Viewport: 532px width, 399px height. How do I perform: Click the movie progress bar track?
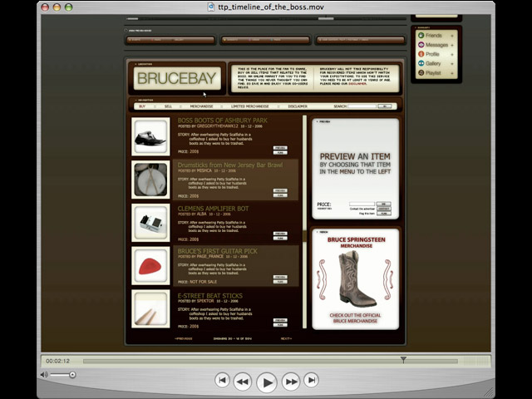270,362
